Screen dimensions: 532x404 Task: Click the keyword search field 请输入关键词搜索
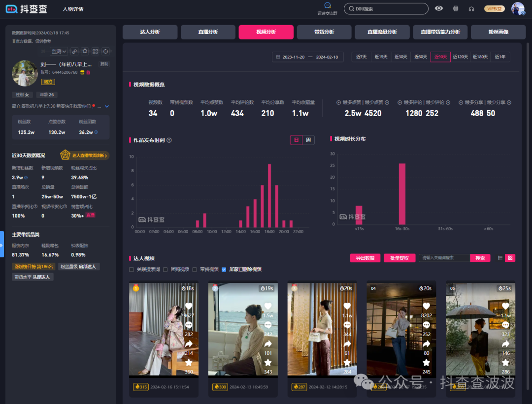click(x=444, y=258)
